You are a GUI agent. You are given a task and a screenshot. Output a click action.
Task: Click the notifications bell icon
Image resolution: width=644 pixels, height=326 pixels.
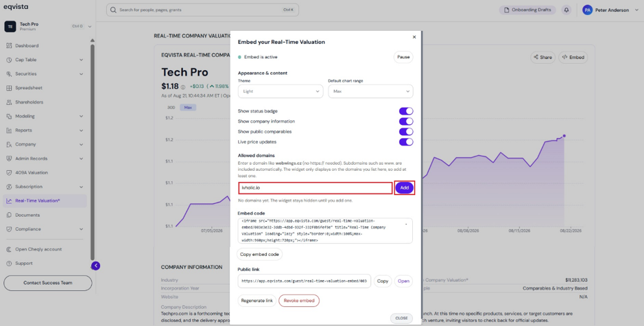click(567, 10)
